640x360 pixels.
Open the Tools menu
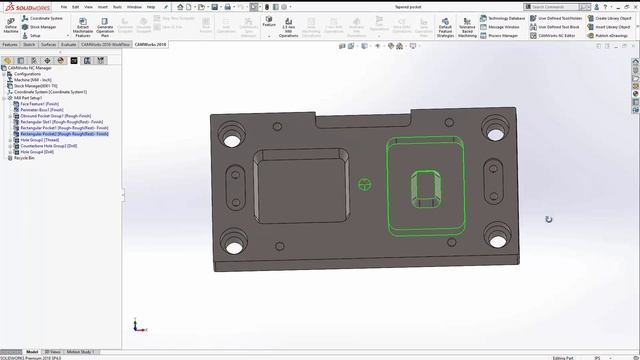(117, 7)
